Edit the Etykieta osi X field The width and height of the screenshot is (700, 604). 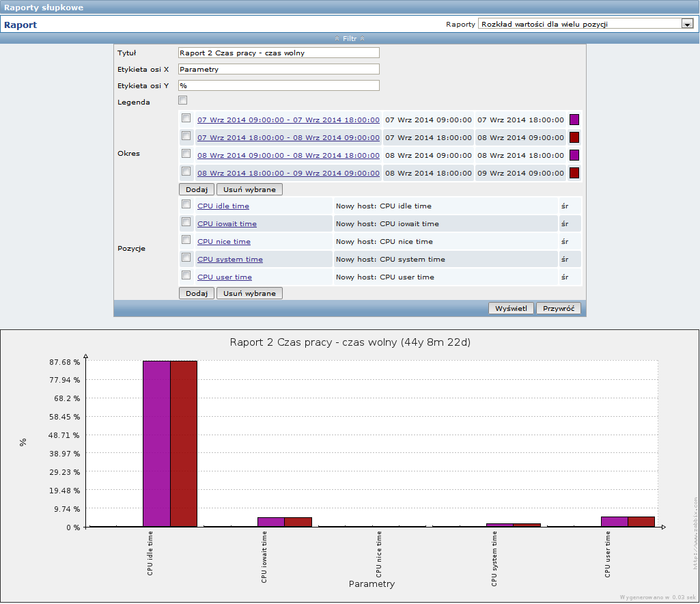279,69
